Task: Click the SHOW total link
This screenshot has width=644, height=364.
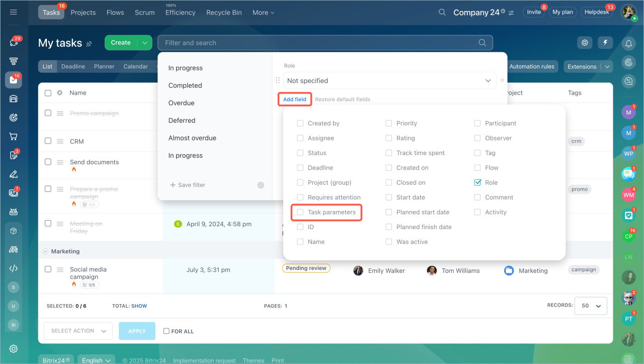Action: coord(139,306)
